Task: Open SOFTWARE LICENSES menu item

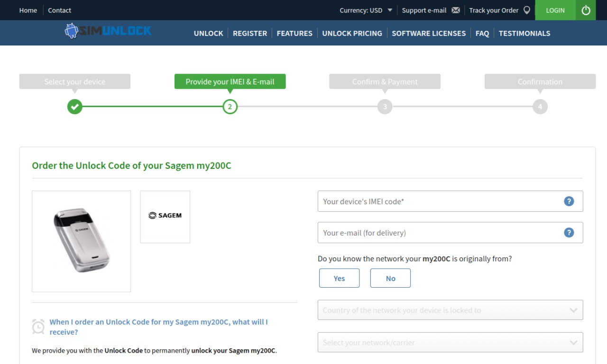Action: coord(429,33)
